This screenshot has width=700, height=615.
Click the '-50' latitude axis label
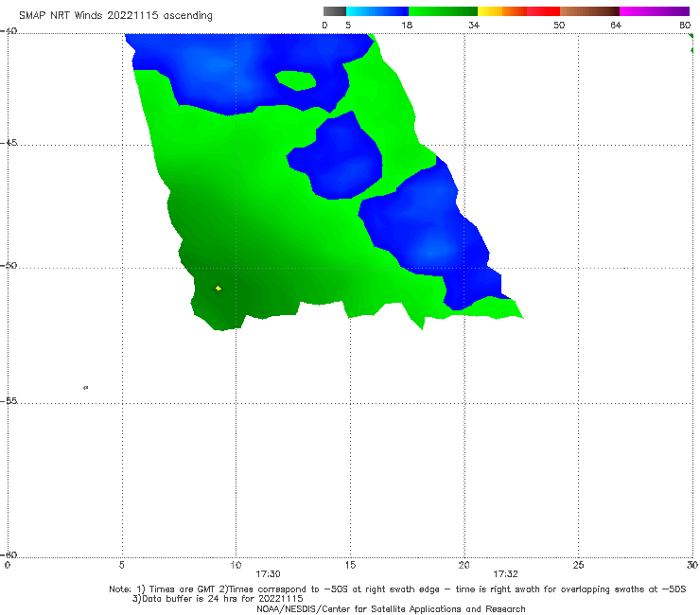click(9, 266)
